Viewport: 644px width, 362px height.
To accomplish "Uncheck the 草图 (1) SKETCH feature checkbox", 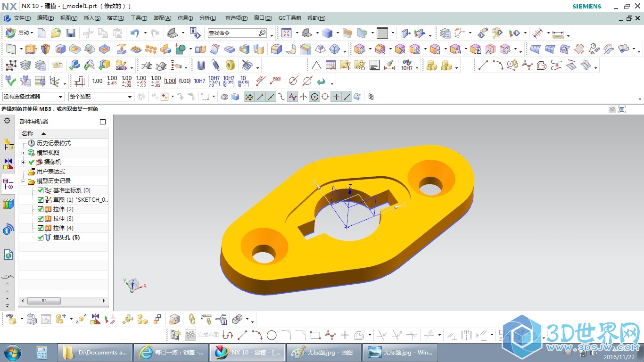I will click(x=40, y=200).
